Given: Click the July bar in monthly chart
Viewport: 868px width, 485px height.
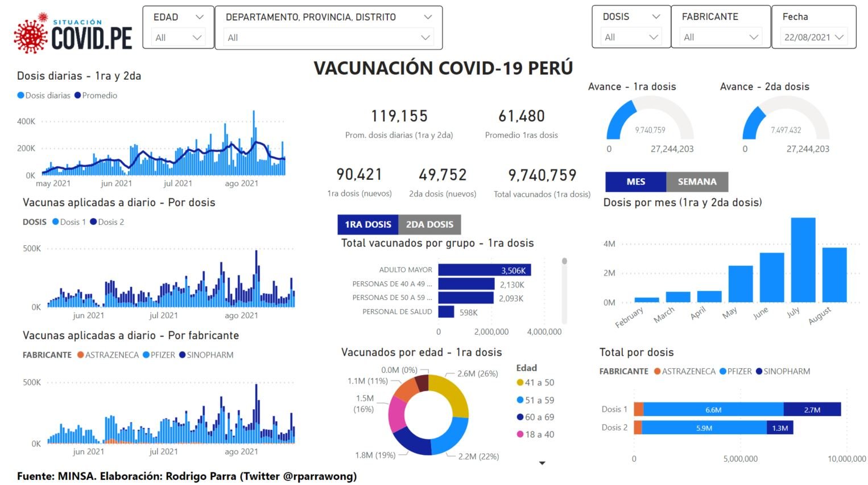Looking at the screenshot, I should pos(803,260).
